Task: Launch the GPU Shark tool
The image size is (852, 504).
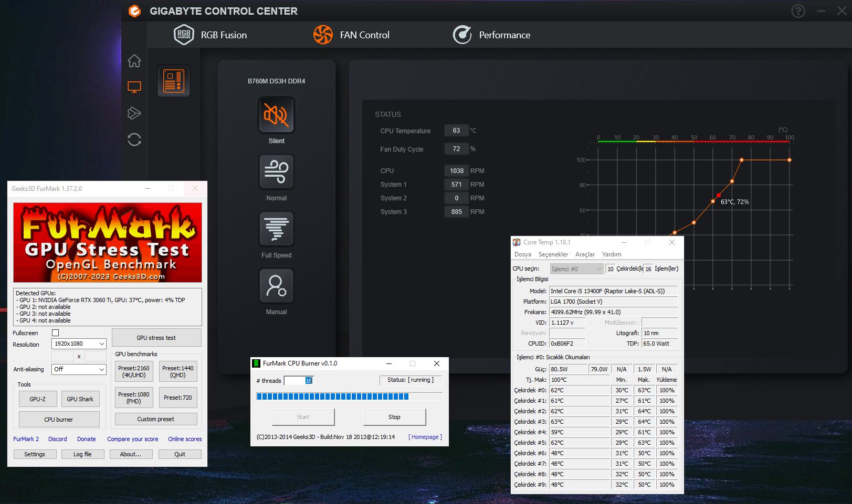Action: click(x=80, y=399)
